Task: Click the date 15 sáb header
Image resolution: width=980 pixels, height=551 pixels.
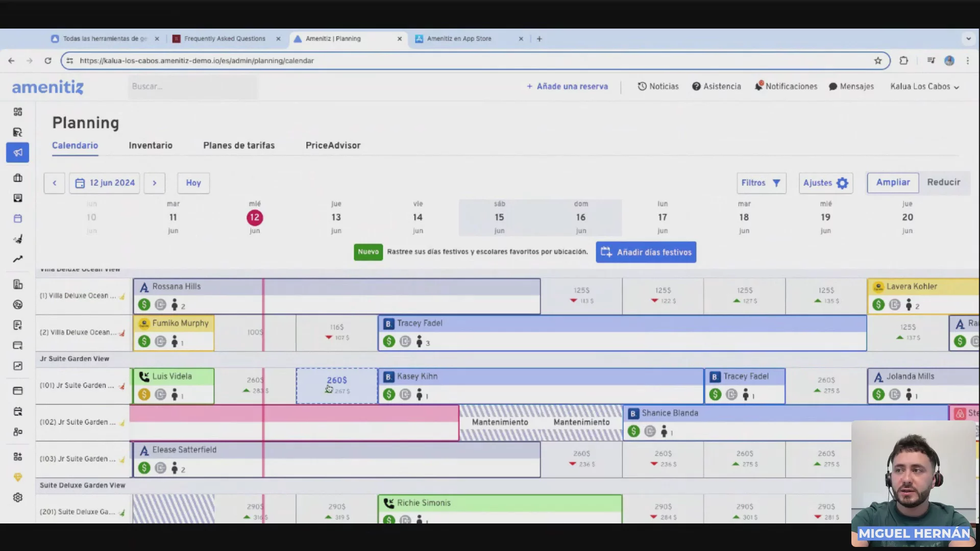Action: pos(499,217)
